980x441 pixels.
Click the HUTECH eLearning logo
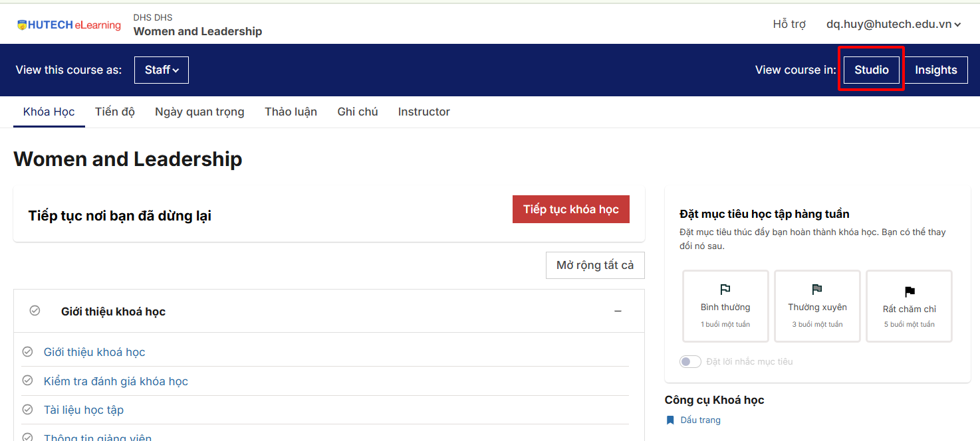69,25
